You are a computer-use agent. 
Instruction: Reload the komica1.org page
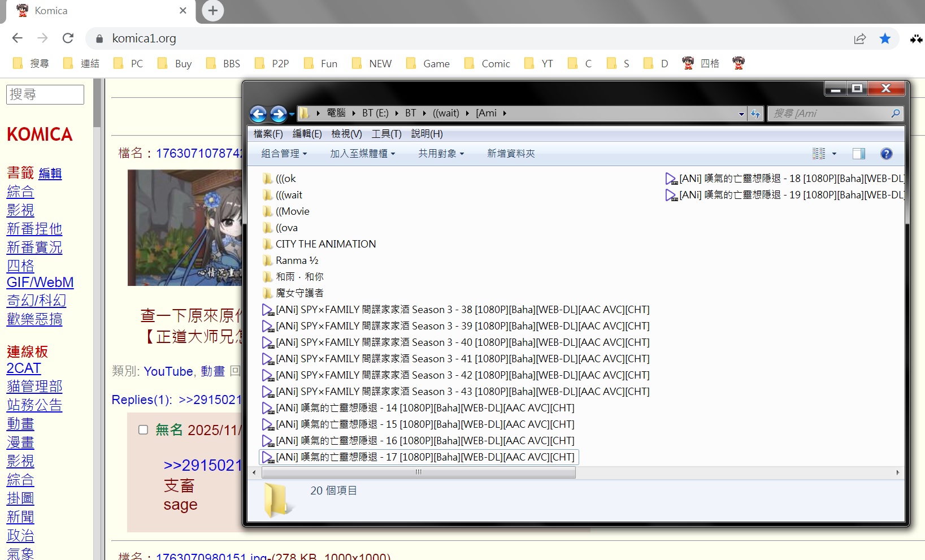tap(68, 38)
